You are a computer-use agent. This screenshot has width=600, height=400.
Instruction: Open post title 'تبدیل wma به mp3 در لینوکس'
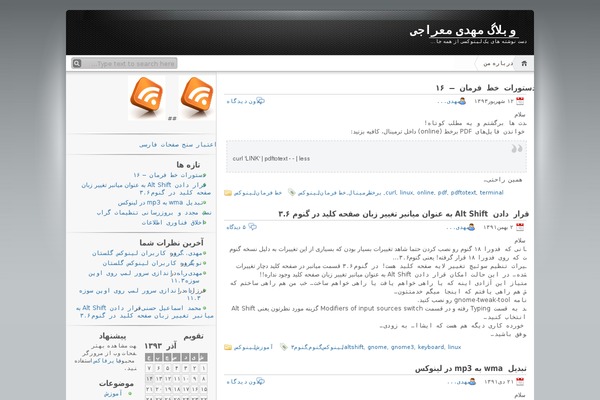tap(471, 369)
